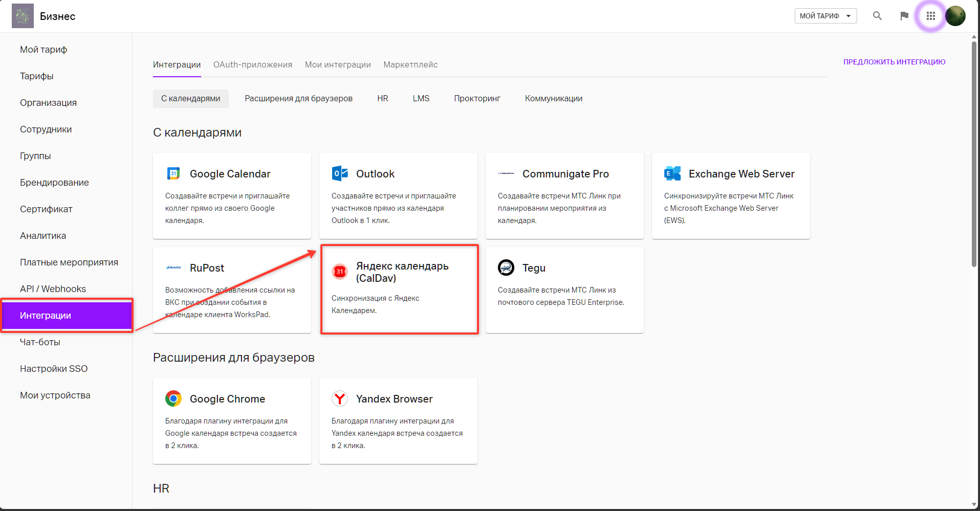Click the scrollbar up arrow
Screen dimensions: 980x511
974,37
